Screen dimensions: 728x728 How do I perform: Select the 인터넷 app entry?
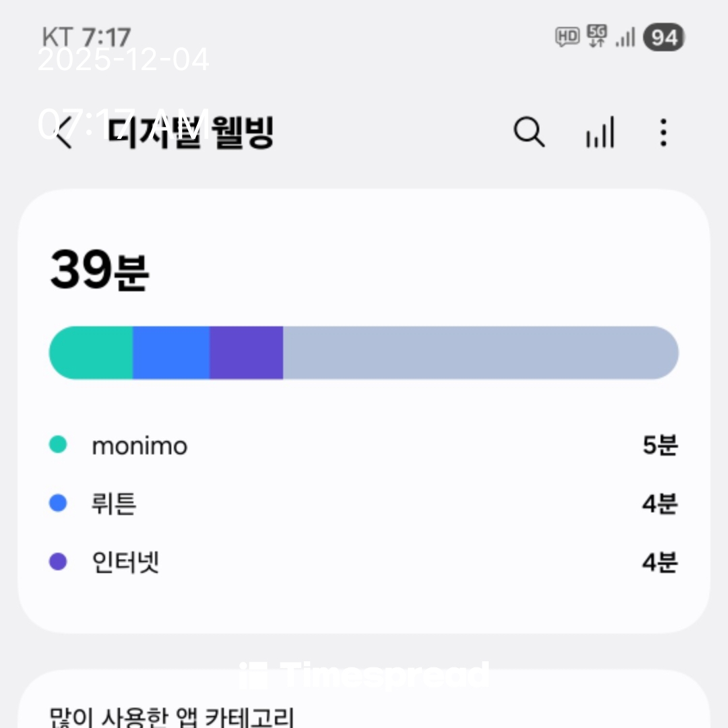125,562
